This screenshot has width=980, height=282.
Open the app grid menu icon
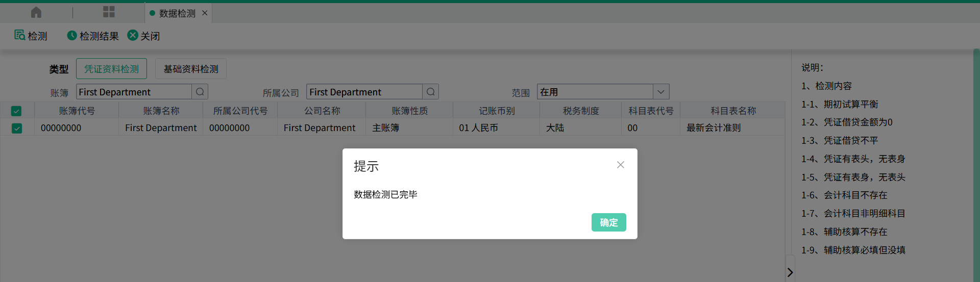click(x=109, y=12)
